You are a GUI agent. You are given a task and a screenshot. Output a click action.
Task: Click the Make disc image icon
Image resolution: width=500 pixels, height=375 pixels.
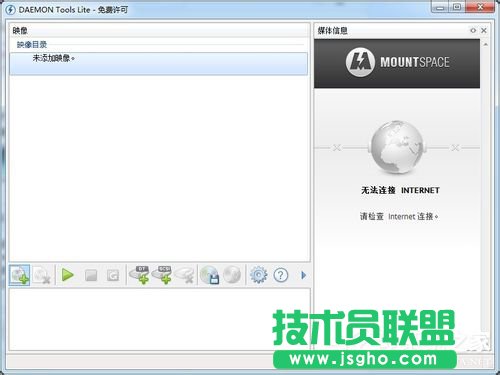click(x=210, y=275)
